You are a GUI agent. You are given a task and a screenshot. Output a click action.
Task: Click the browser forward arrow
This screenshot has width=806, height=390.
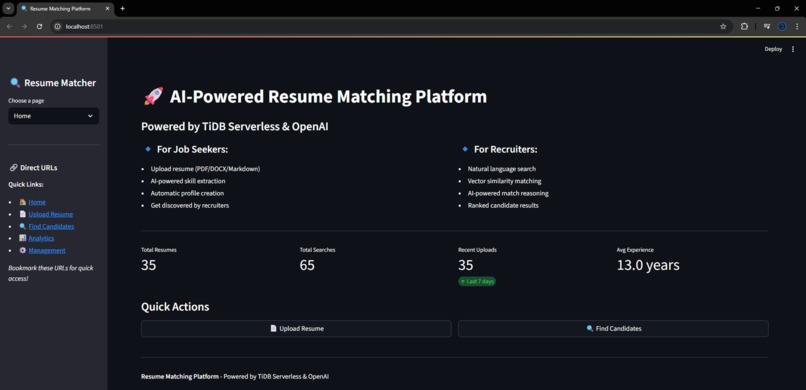coord(24,26)
